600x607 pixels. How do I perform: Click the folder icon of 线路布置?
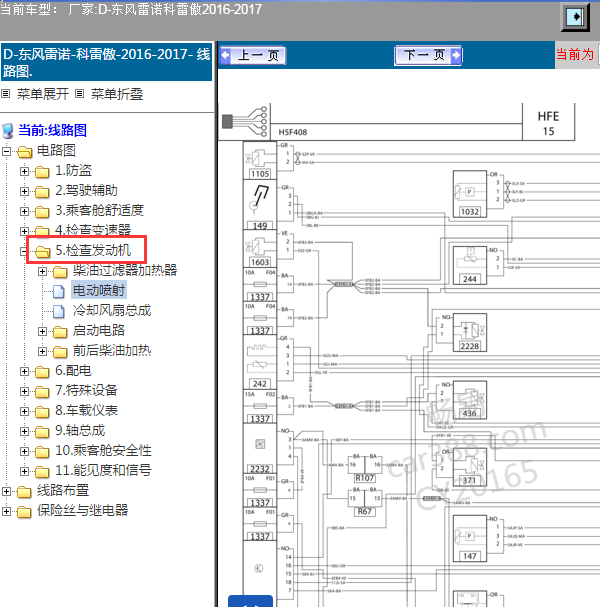click(x=24, y=492)
